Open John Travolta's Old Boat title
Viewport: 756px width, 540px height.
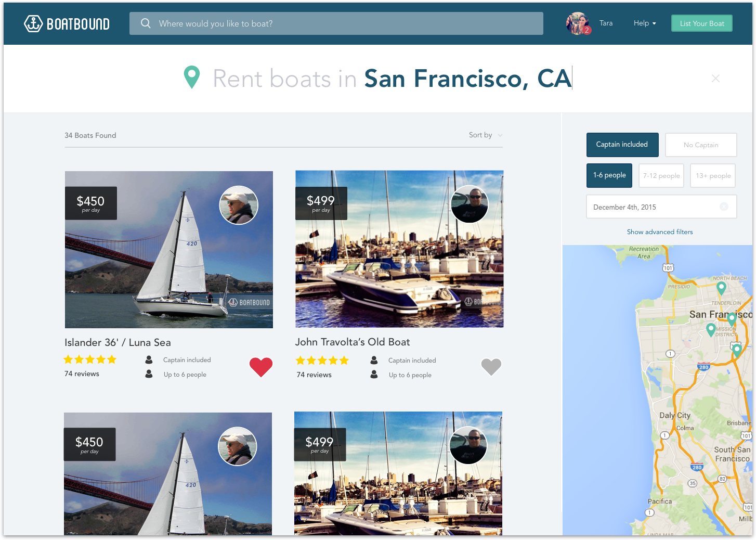coord(353,342)
